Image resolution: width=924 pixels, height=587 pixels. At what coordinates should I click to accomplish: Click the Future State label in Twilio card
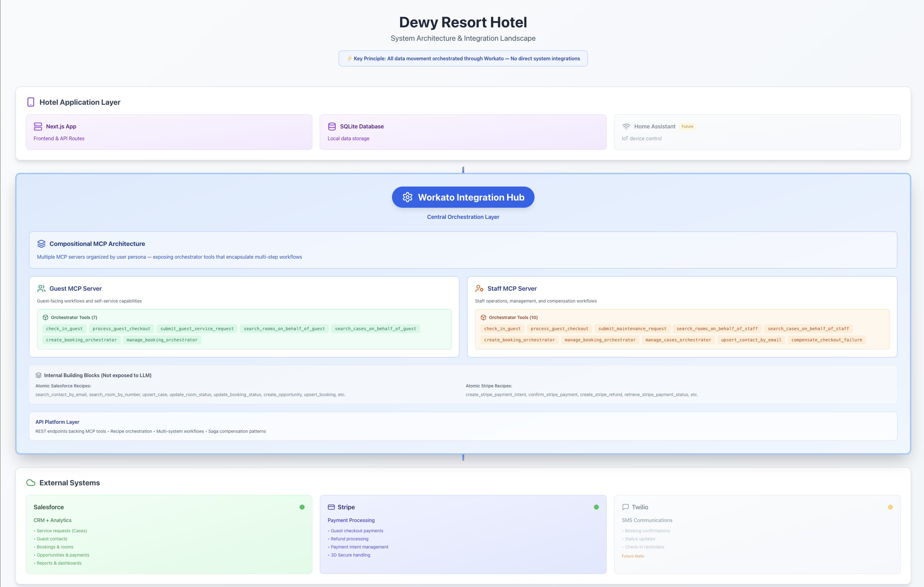tap(633, 556)
